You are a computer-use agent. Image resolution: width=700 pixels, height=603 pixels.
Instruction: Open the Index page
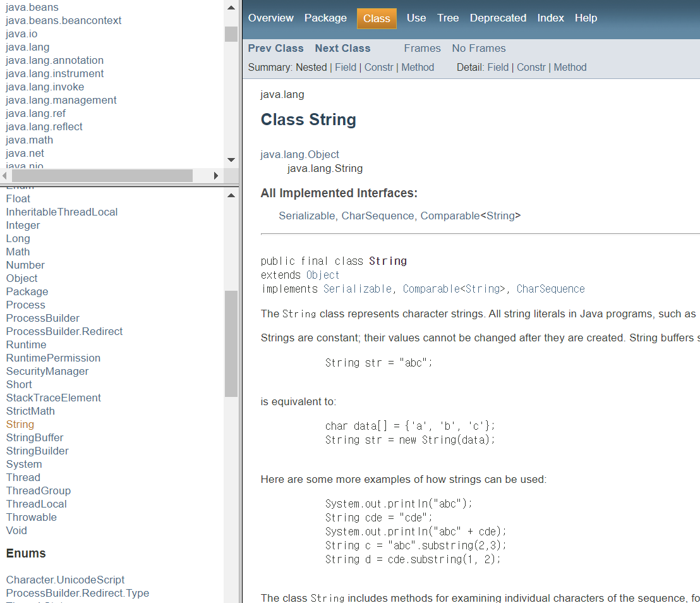(550, 18)
